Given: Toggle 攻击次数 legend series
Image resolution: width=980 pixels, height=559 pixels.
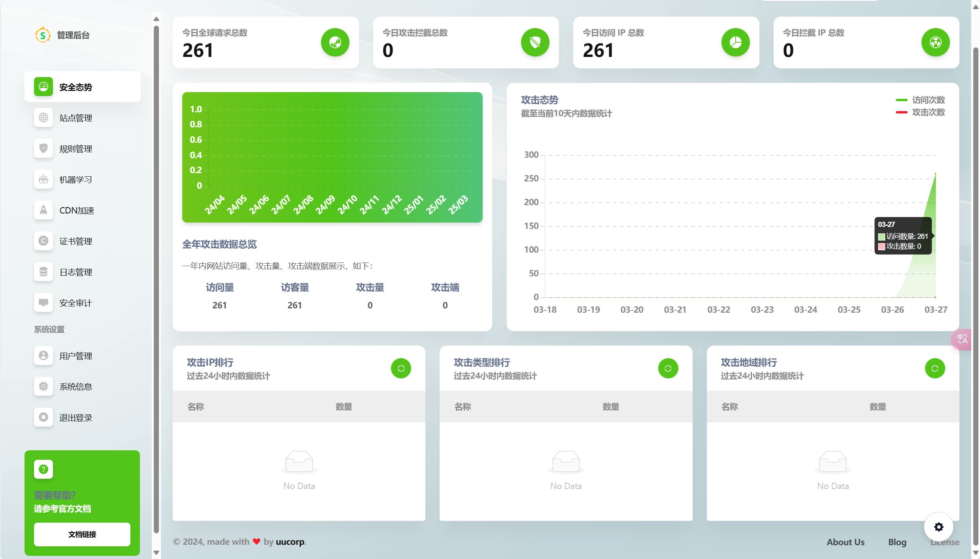Looking at the screenshot, I should click(x=920, y=112).
